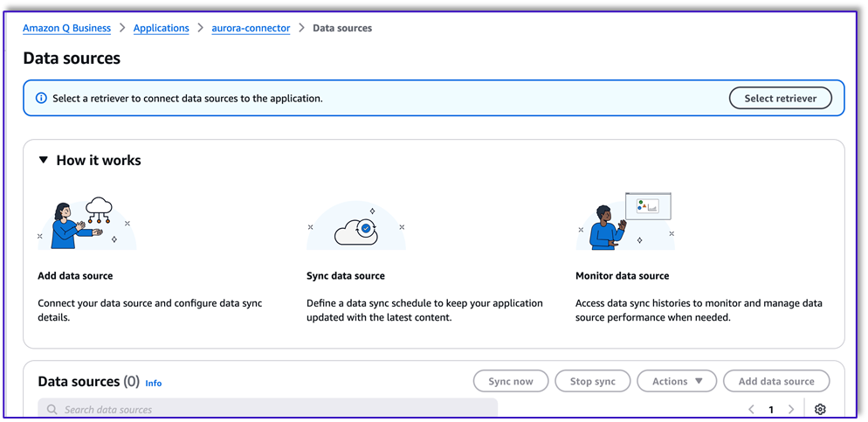Click the Sync data source cloud illustration
The height and width of the screenshot is (422, 868).
click(356, 225)
